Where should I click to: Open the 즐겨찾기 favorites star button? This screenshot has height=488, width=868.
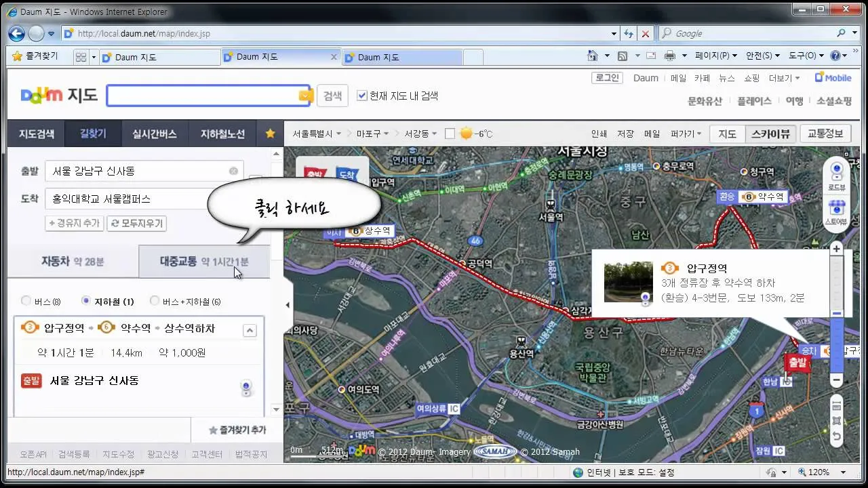35,56
